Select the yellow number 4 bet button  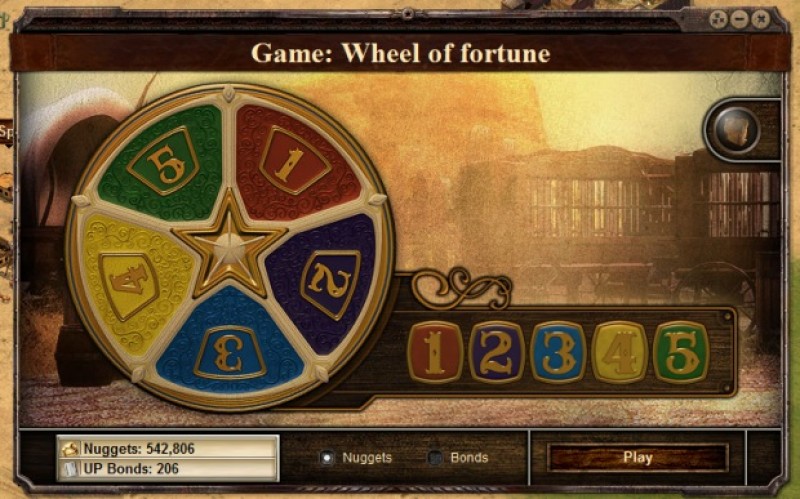pos(619,352)
